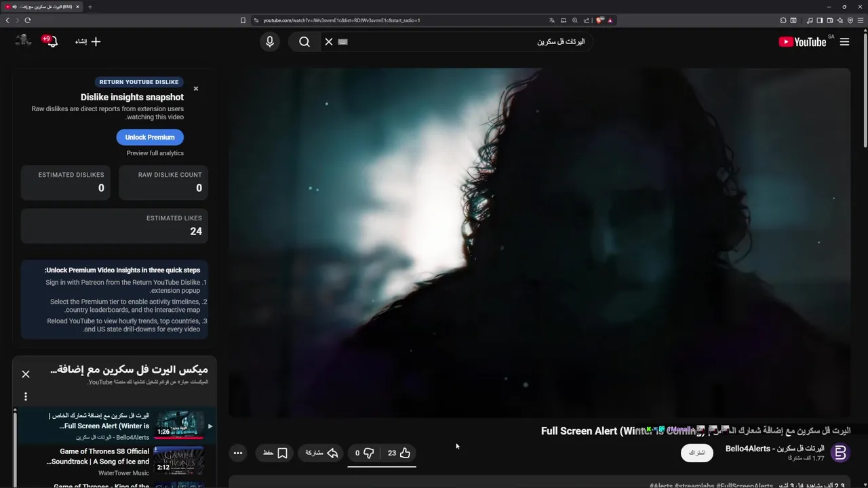The height and width of the screenshot is (488, 868).
Task: Open the Brave Shields lion icon
Action: pos(599,20)
